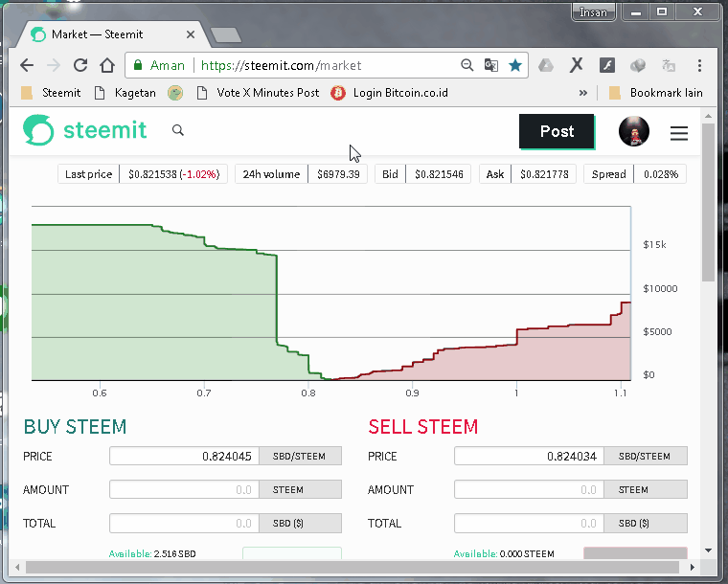The height and width of the screenshot is (584, 728).
Task: Click the green frog bookmark icon
Action: (x=175, y=93)
